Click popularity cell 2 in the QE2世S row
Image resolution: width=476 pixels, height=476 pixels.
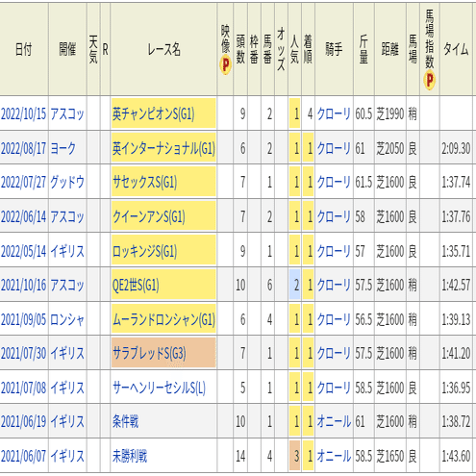pos(295,285)
